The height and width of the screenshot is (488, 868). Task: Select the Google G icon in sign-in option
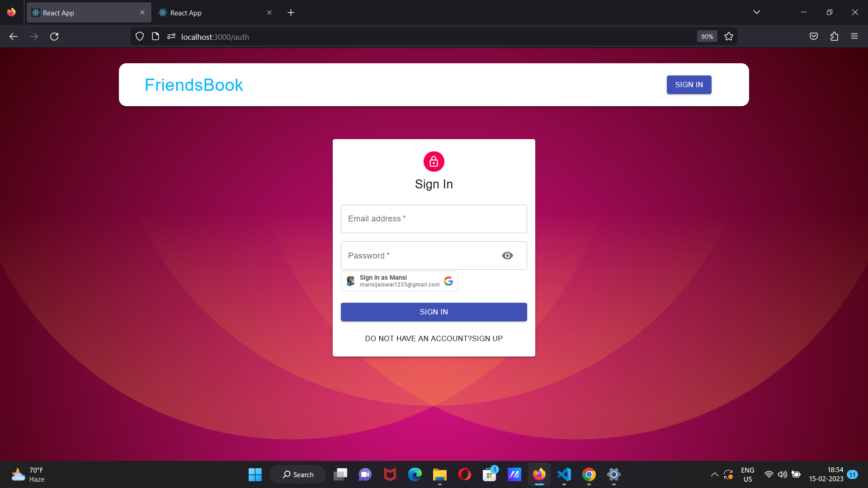(x=448, y=281)
